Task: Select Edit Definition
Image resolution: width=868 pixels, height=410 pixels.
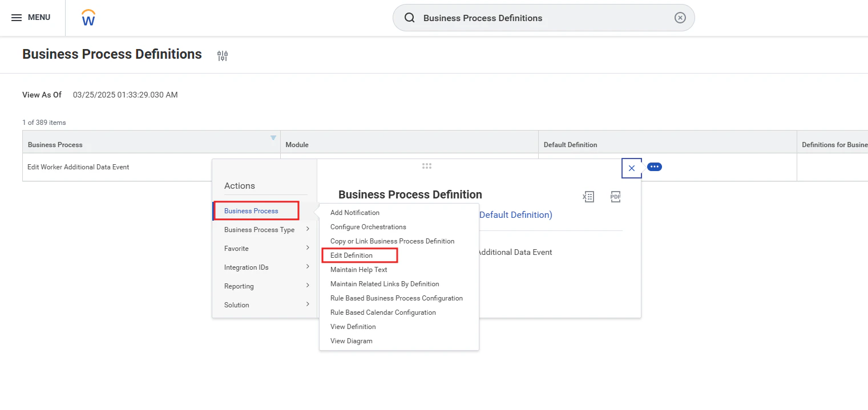Action: coord(352,255)
